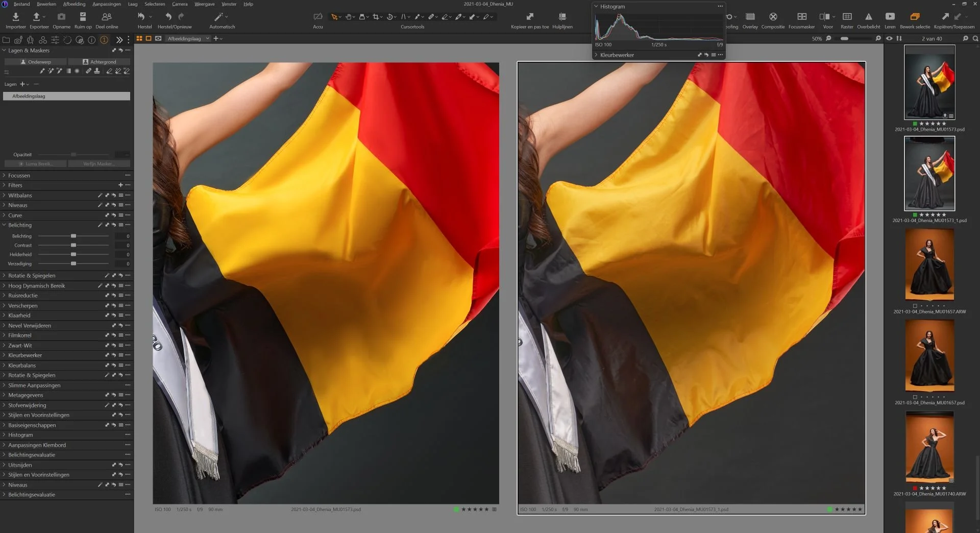The width and height of the screenshot is (980, 533).
Task: Open the Weergave menu
Action: 204,4
